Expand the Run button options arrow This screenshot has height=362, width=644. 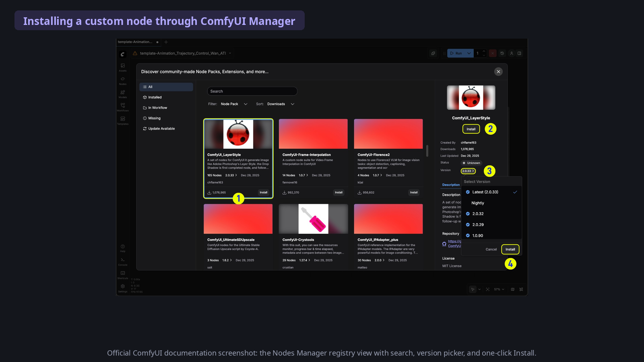pyautogui.click(x=469, y=53)
